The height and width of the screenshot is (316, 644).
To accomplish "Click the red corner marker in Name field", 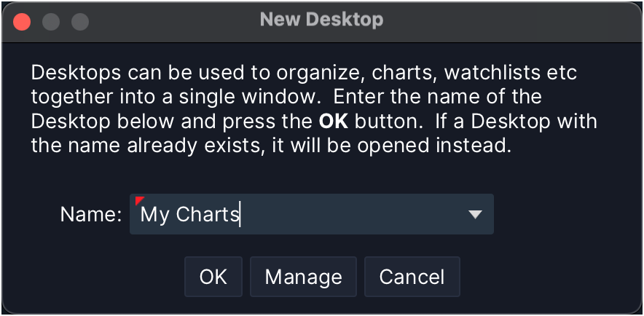I will (x=139, y=200).
